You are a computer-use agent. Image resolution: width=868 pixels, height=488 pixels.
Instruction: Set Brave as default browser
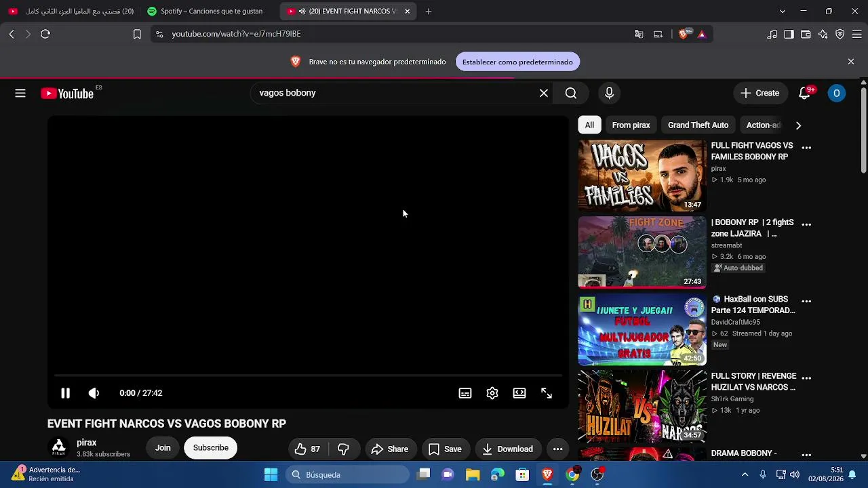click(517, 62)
